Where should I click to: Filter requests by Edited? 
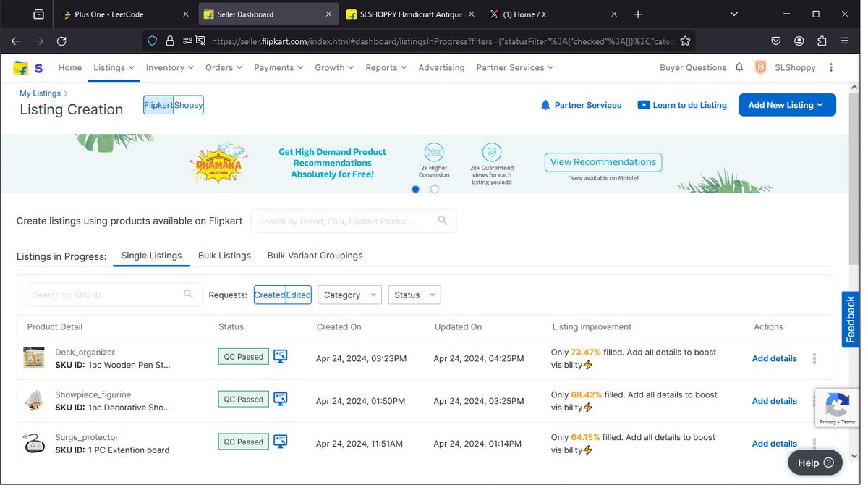click(299, 295)
